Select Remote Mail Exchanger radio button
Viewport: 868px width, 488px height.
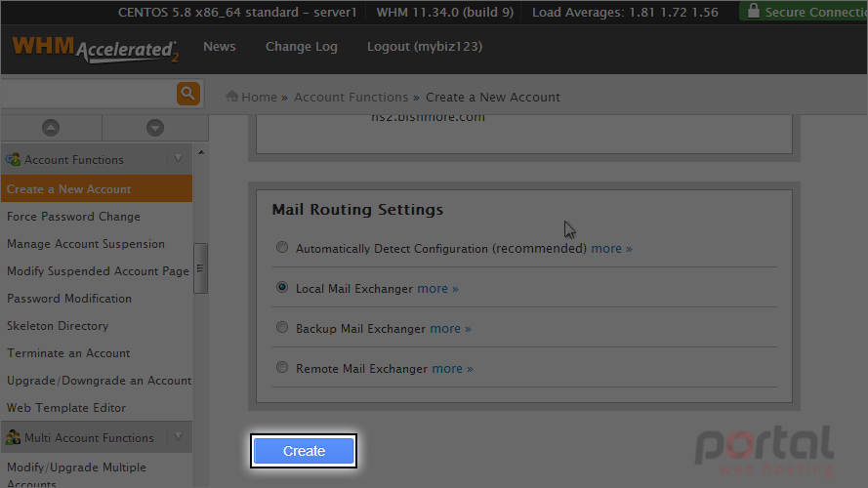pyautogui.click(x=282, y=367)
